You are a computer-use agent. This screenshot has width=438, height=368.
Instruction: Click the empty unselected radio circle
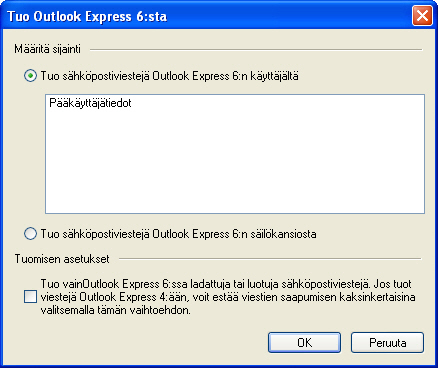[30, 234]
